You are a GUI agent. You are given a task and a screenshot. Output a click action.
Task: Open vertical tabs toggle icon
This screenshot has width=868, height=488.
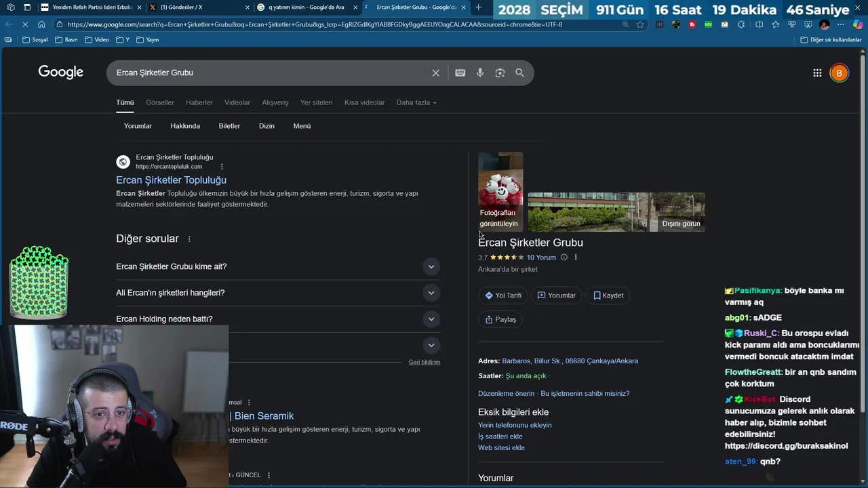click(26, 7)
